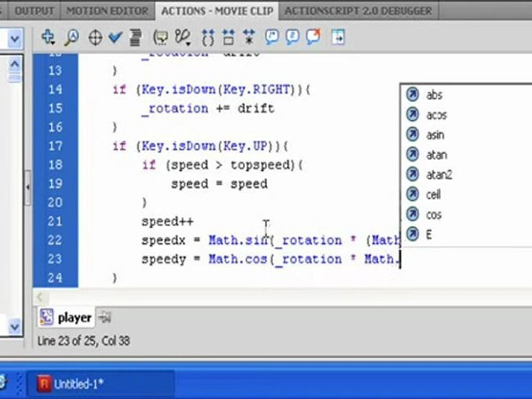Apply line comment using the toolbar icon
This screenshot has width=532, height=399.
pos(293,37)
